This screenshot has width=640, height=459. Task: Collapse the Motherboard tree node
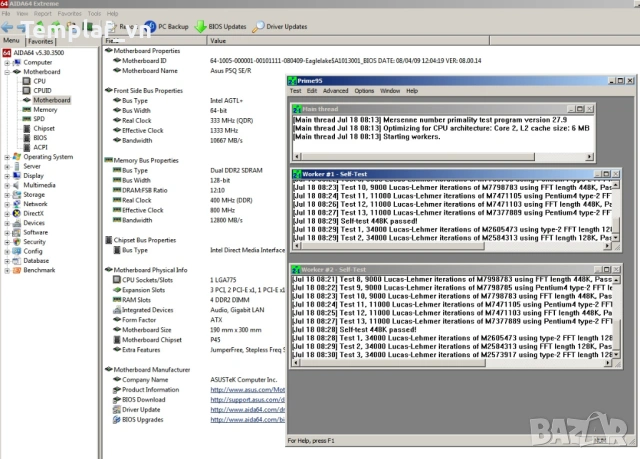tap(7, 72)
